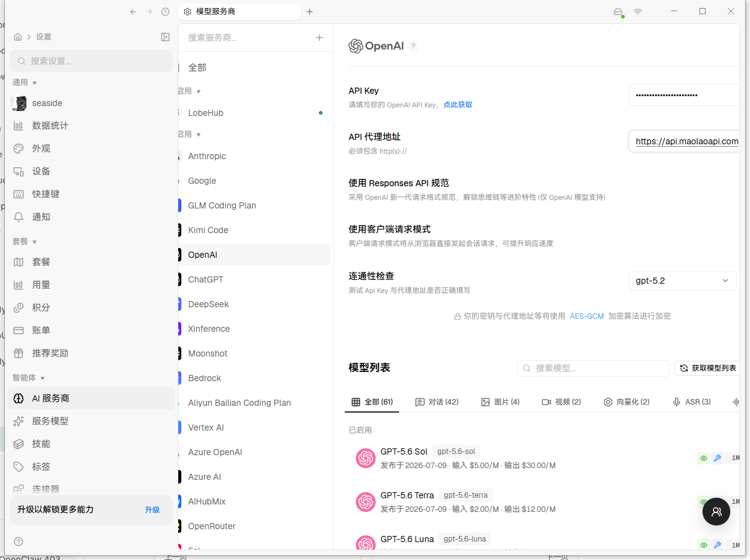The width and height of the screenshot is (750, 560).
Task: Focus the API 代理地址 URL field
Action: [x=683, y=141]
